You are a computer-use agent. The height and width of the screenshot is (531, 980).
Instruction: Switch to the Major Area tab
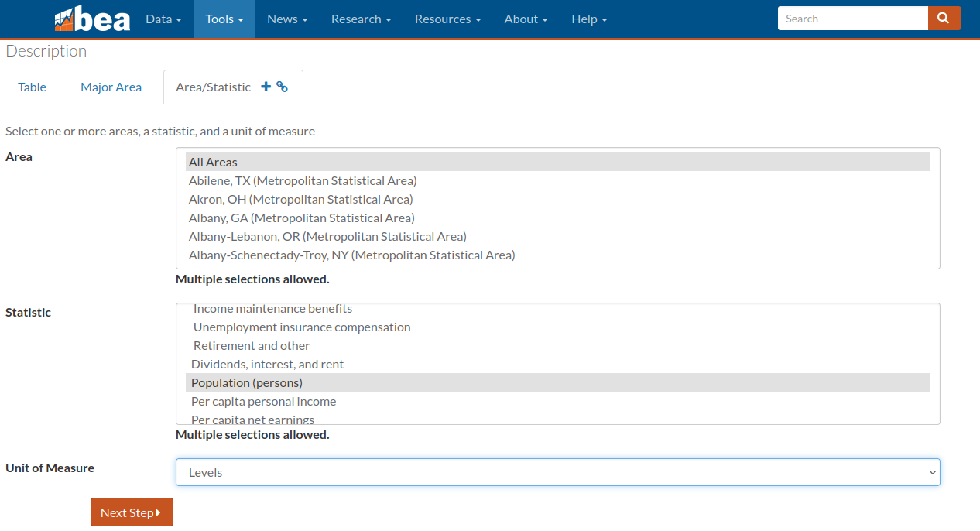[x=111, y=87]
